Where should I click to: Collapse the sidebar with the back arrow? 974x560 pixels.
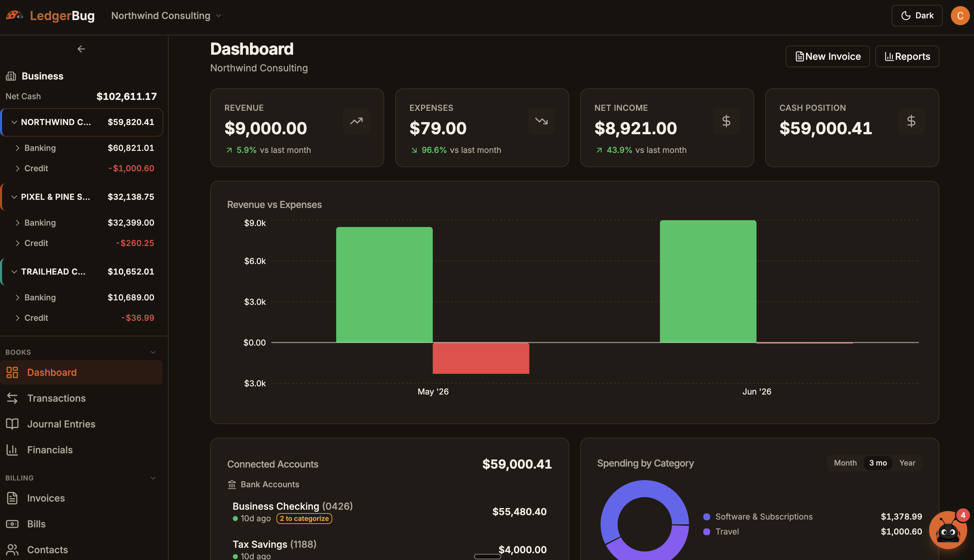(81, 49)
